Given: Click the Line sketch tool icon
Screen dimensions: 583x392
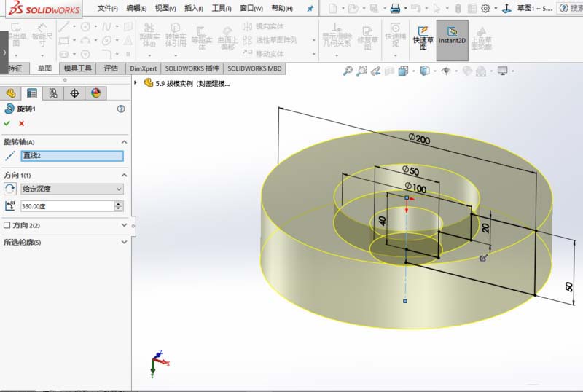Looking at the screenshot, I should 64,26.
